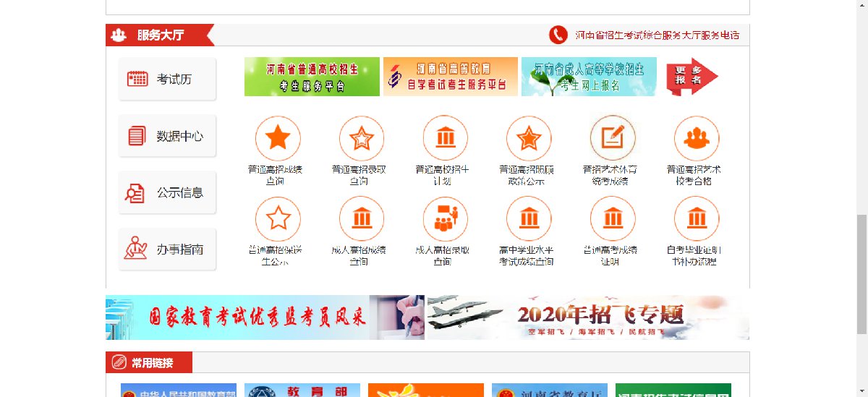This screenshot has height=397, width=868.
Task: Open 普通高校招生计划 building icon
Action: (446, 137)
